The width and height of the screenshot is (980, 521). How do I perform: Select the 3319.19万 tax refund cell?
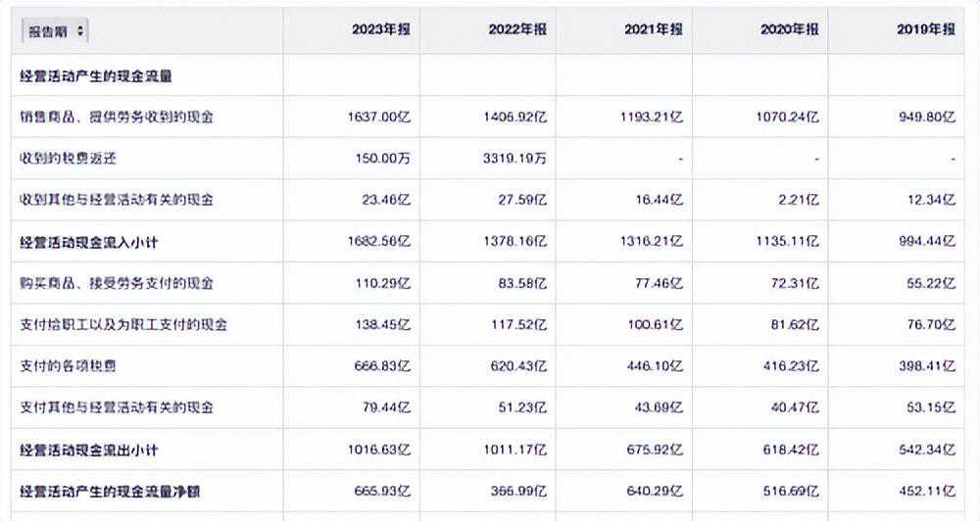click(x=514, y=158)
